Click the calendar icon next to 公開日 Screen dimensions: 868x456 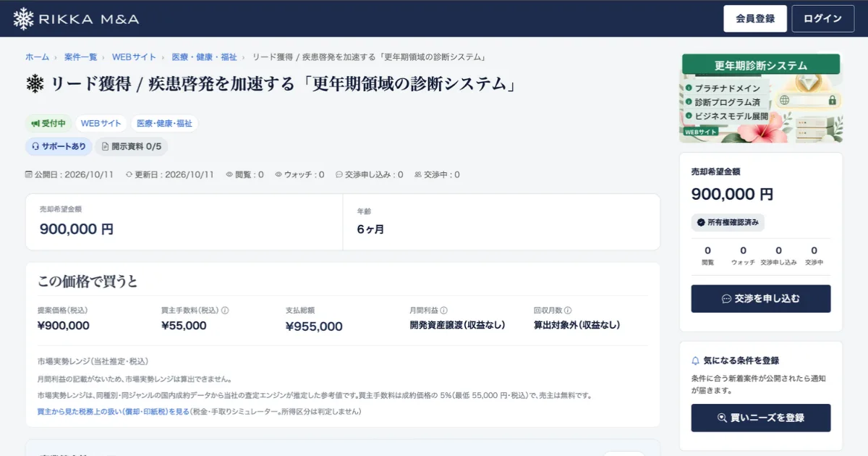(29, 174)
